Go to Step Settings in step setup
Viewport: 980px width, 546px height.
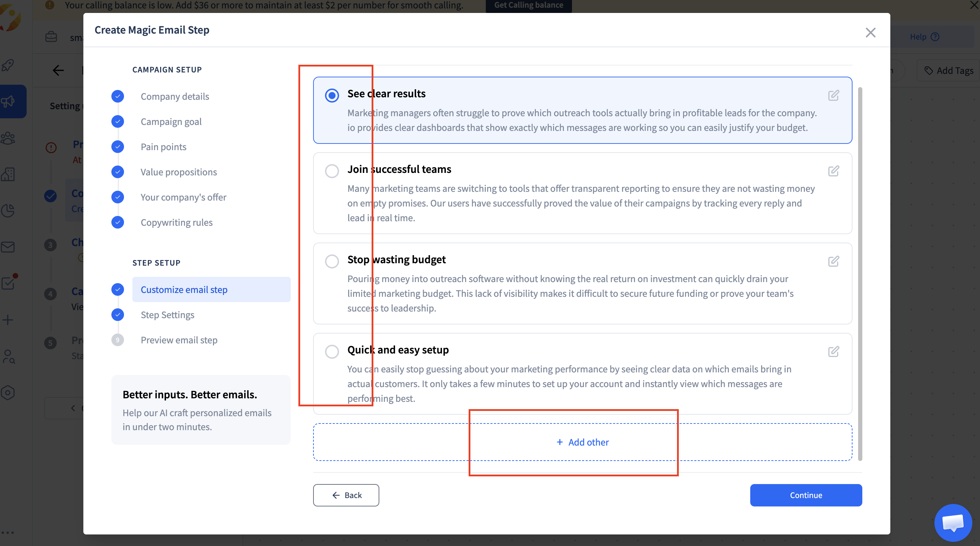click(x=167, y=315)
